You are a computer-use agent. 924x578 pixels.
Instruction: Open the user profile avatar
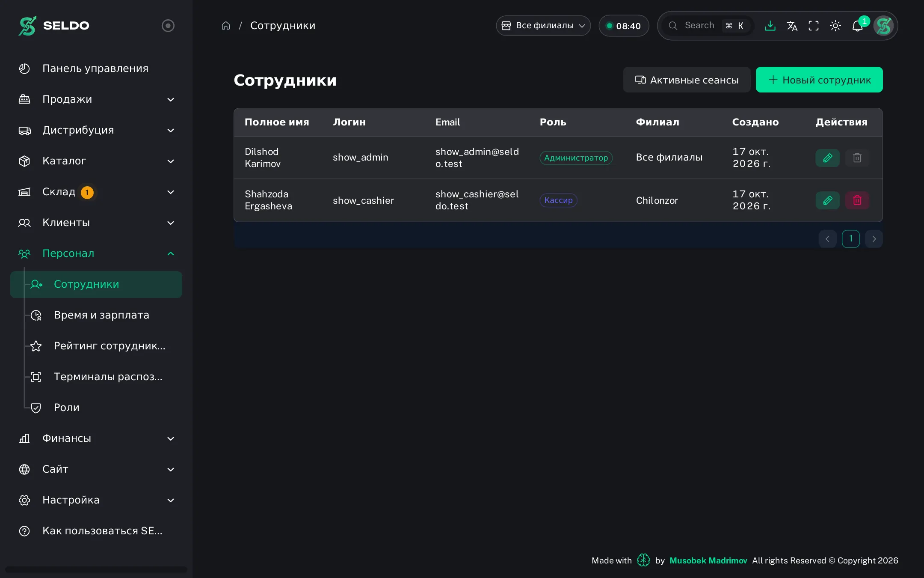pos(883,26)
